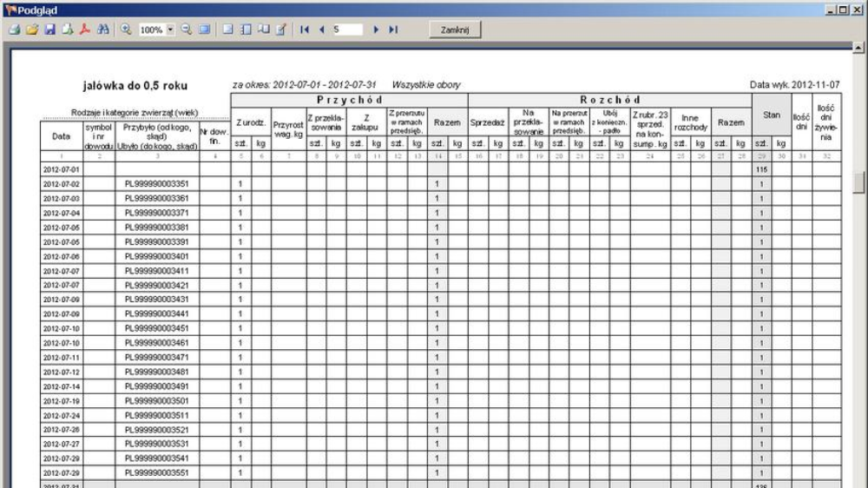868x488 pixels.
Task: Click the Export document icon
Action: 68,30
